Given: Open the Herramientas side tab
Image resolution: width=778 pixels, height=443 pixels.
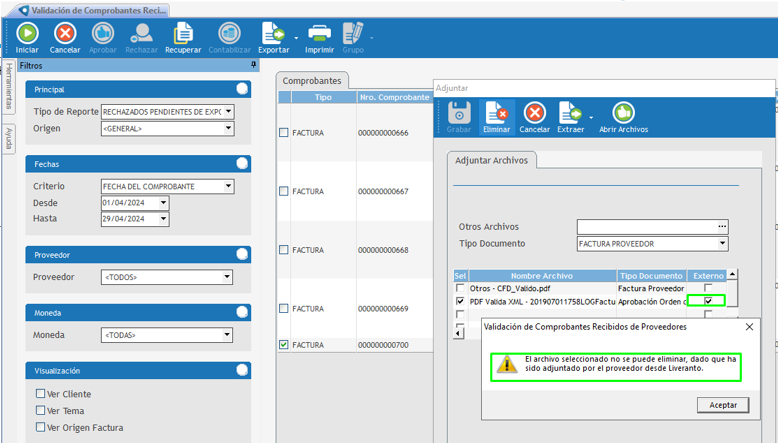Looking at the screenshot, I should [8, 86].
